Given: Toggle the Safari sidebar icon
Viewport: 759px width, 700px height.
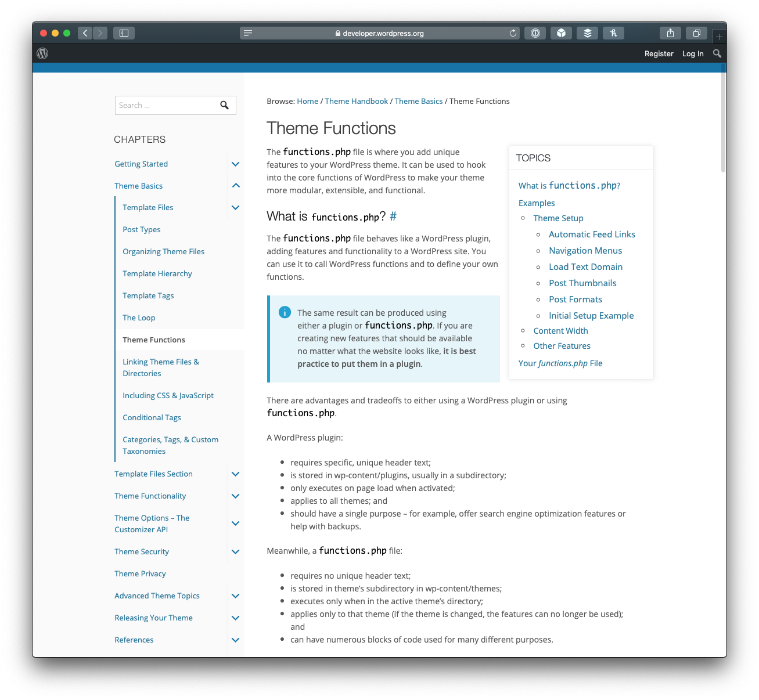Looking at the screenshot, I should 124,33.
